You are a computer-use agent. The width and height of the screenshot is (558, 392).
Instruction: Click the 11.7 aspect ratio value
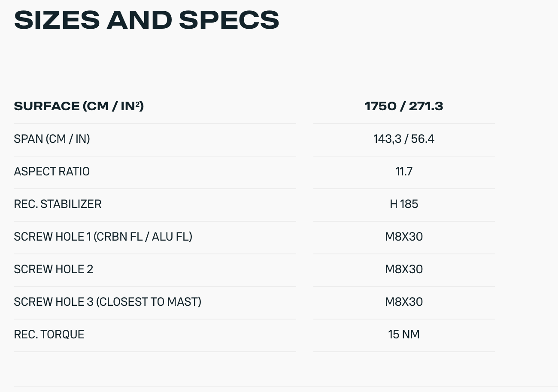(x=404, y=172)
